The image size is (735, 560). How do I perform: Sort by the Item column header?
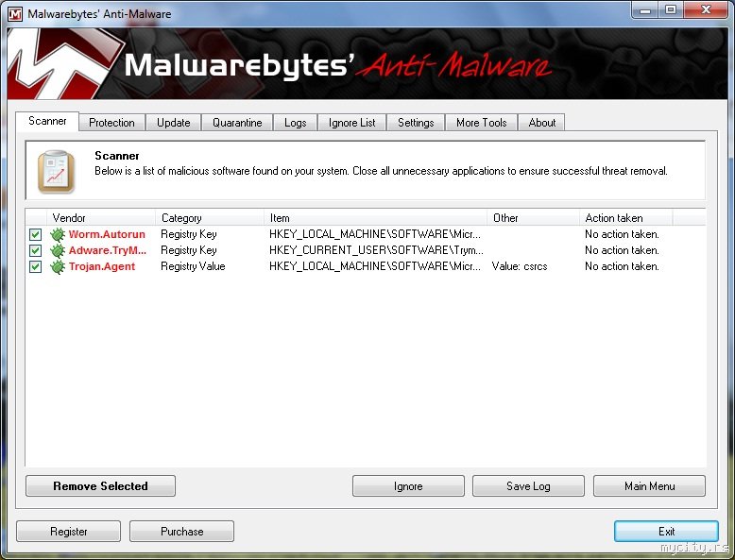(375, 218)
